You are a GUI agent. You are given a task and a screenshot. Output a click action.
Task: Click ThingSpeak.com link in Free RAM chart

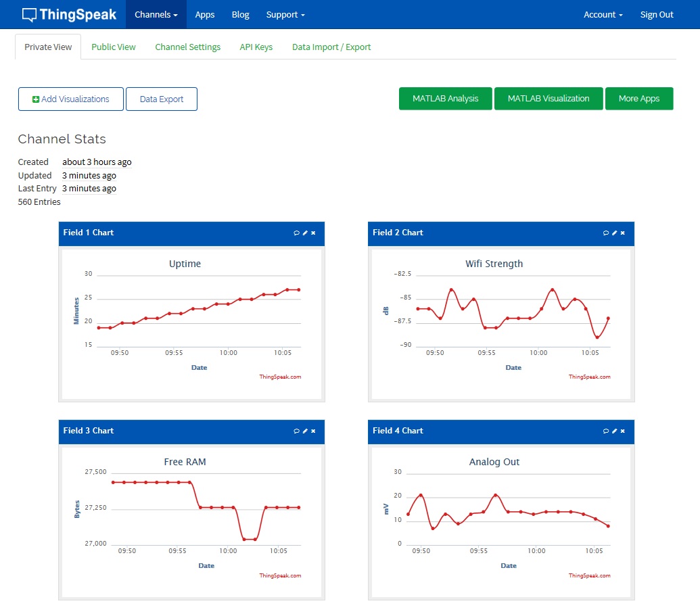pyautogui.click(x=280, y=576)
